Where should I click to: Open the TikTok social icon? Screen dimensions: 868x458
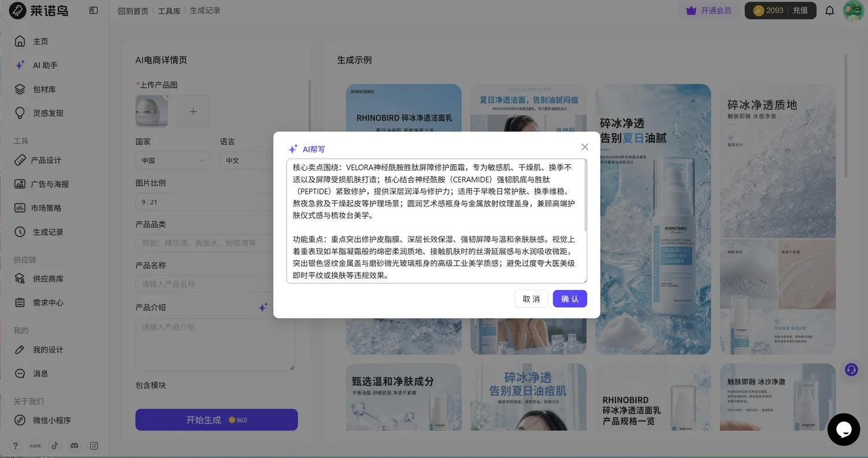[x=55, y=446]
